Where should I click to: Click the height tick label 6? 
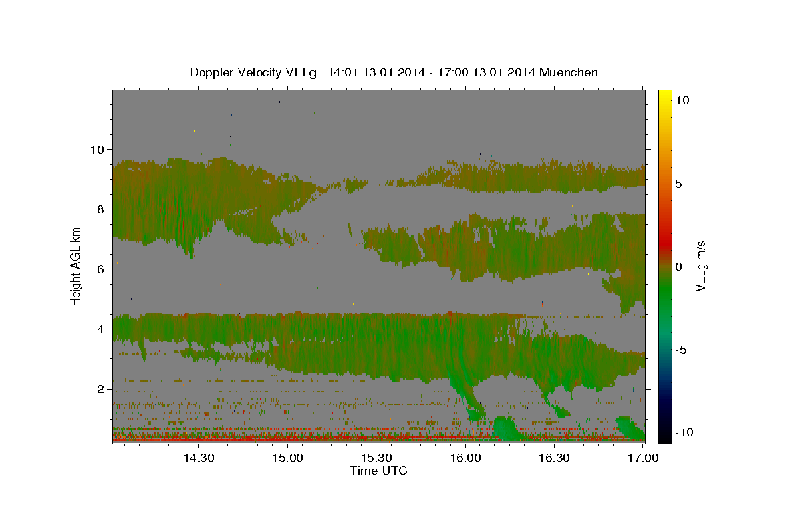100,269
